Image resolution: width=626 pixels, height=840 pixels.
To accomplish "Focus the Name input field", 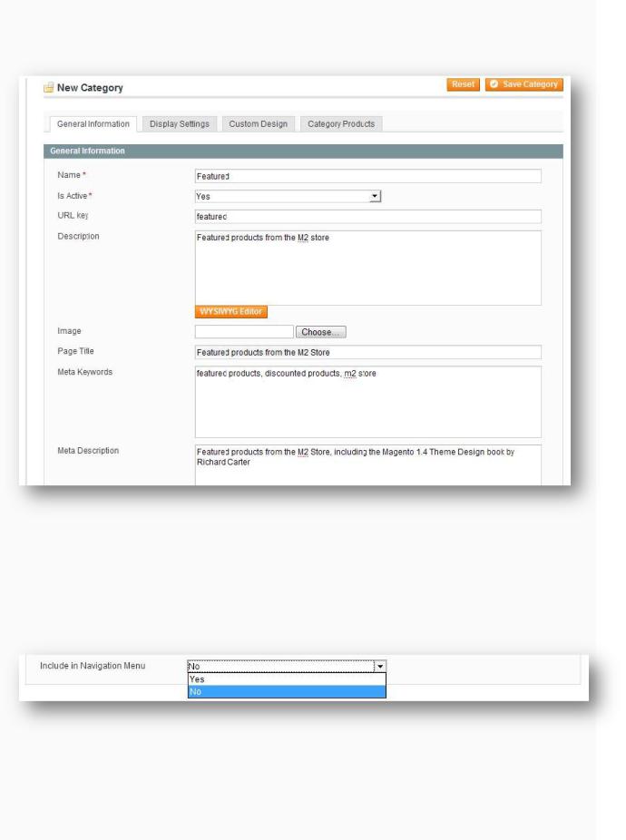I will click(x=368, y=176).
